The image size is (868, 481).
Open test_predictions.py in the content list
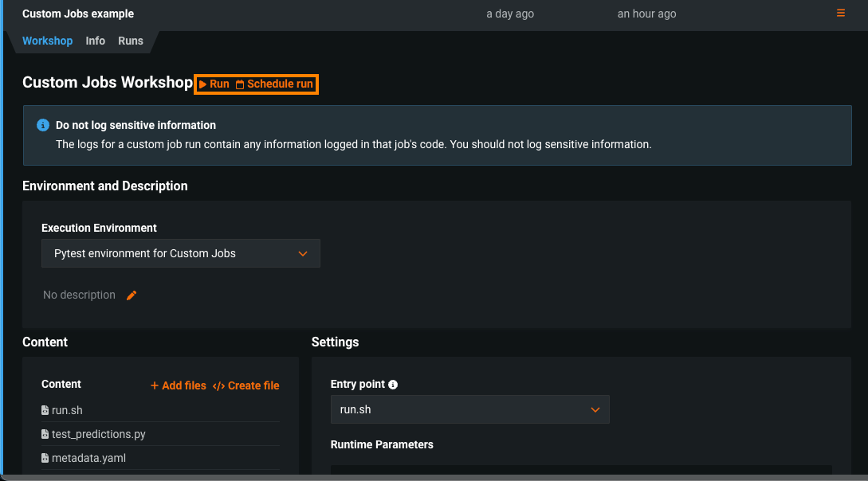click(99, 435)
